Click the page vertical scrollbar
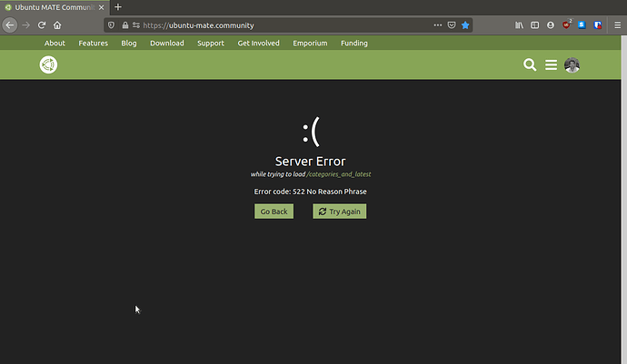Viewport: 627px width, 364px height. (x=623, y=200)
